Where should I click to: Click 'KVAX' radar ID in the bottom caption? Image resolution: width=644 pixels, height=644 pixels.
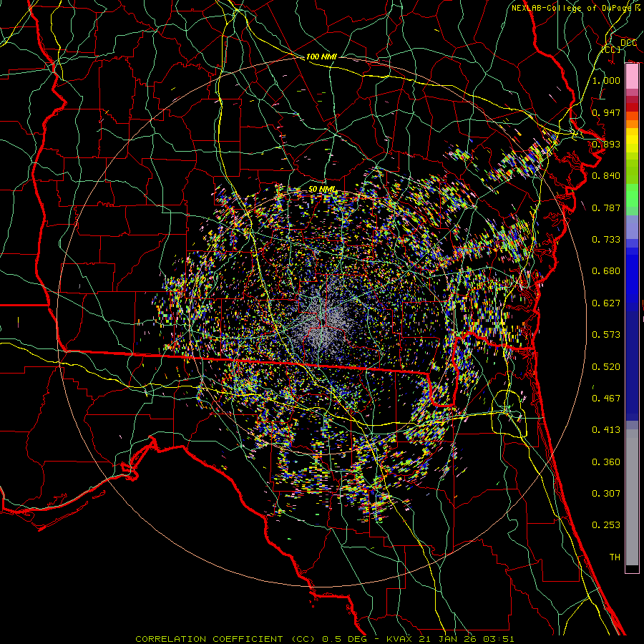pos(401,639)
